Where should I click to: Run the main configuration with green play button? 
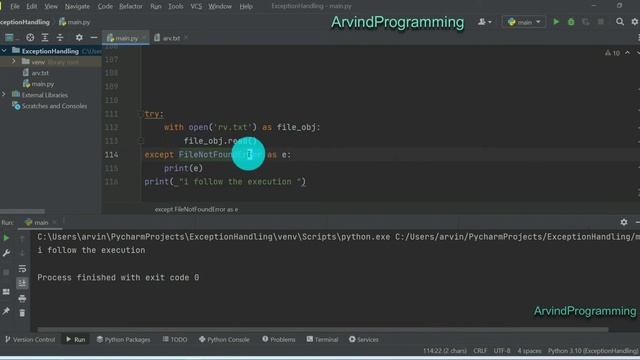pyautogui.click(x=556, y=22)
